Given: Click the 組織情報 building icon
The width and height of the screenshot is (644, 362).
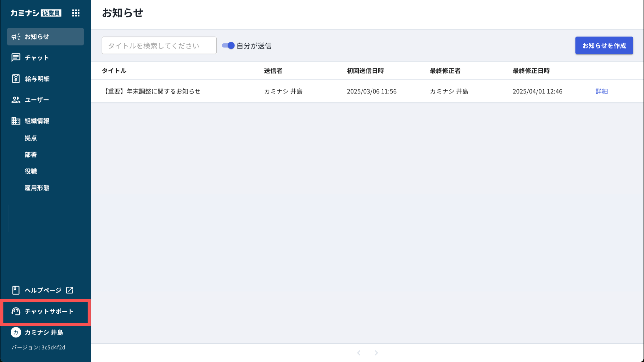Looking at the screenshot, I should click(x=16, y=121).
